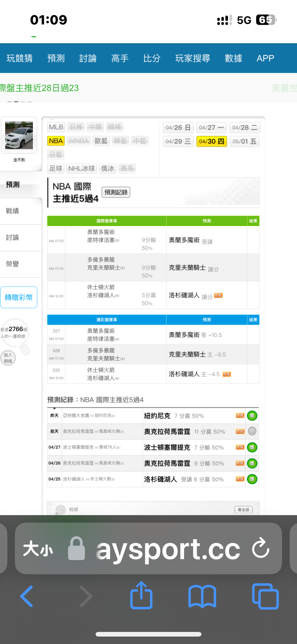Tap the green result badge for 紐約尼克
This screenshot has height=644, width=297.
(252, 416)
